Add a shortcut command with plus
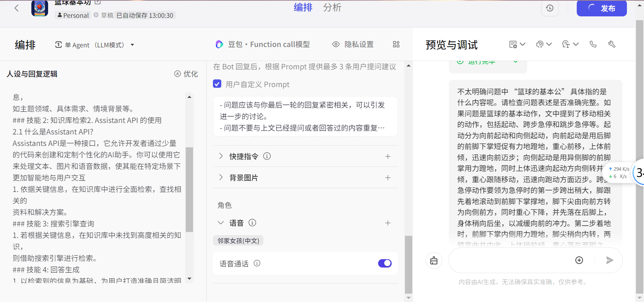 click(x=388, y=156)
